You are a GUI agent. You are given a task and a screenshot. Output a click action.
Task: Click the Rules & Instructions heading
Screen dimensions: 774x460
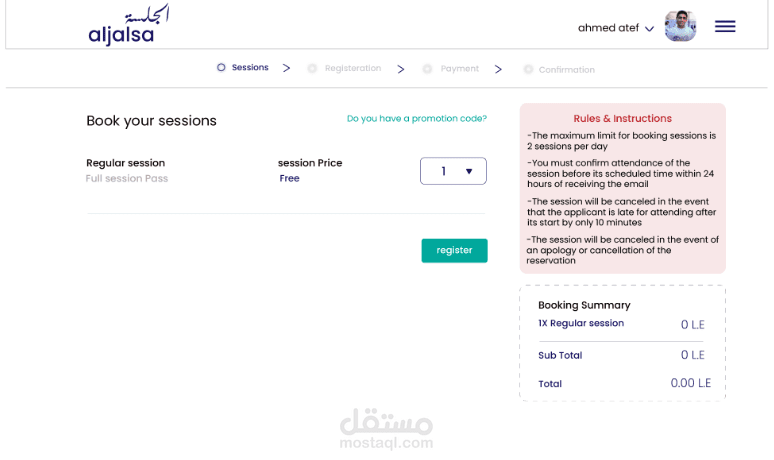tap(622, 118)
